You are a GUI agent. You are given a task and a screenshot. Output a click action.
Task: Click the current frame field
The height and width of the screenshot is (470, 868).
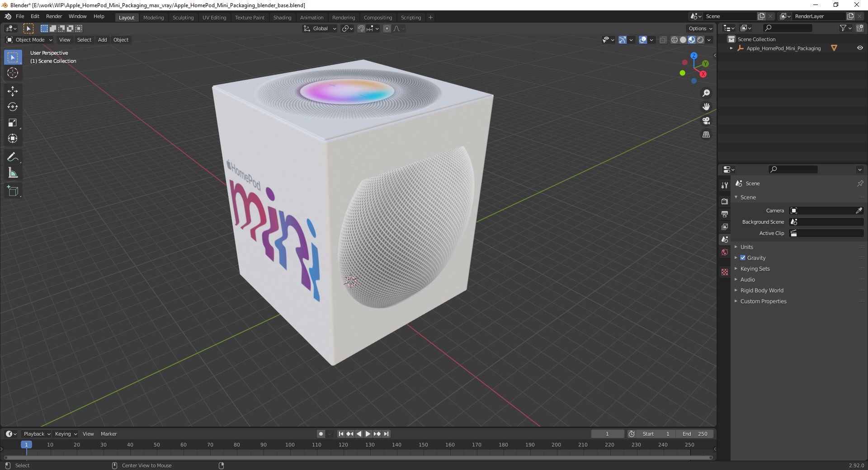pyautogui.click(x=608, y=434)
